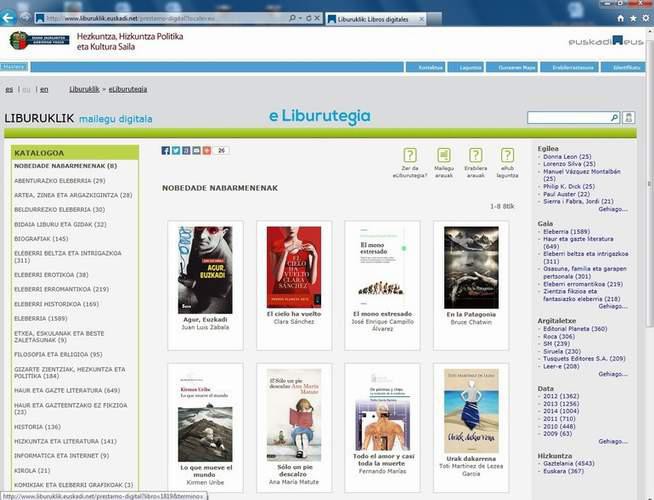Switch site language to 'en'
The height and width of the screenshot is (500, 654).
point(44,89)
